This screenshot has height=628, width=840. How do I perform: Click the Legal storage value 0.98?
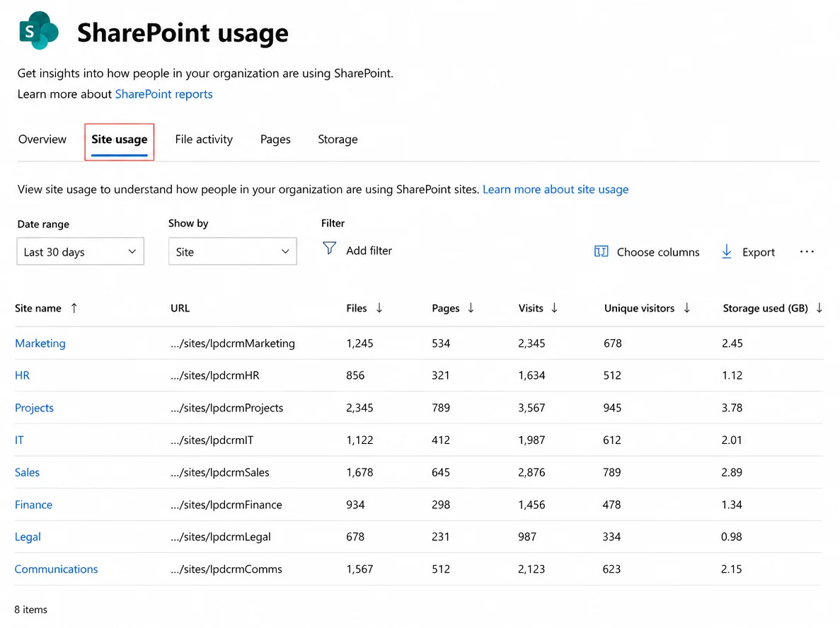click(x=731, y=537)
